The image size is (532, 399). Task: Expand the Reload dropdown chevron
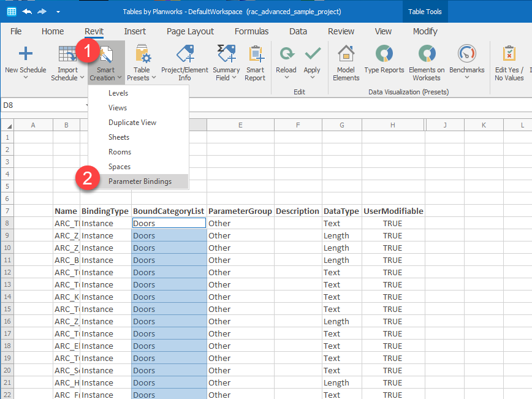tap(287, 78)
